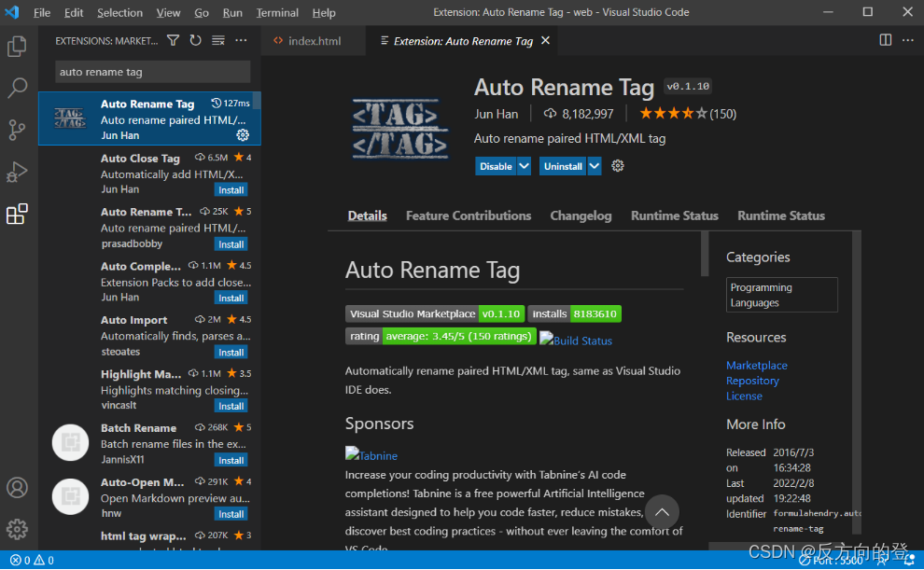Close the Auto Rename Tag extension tab
The height and width of the screenshot is (570, 924).
(546, 41)
